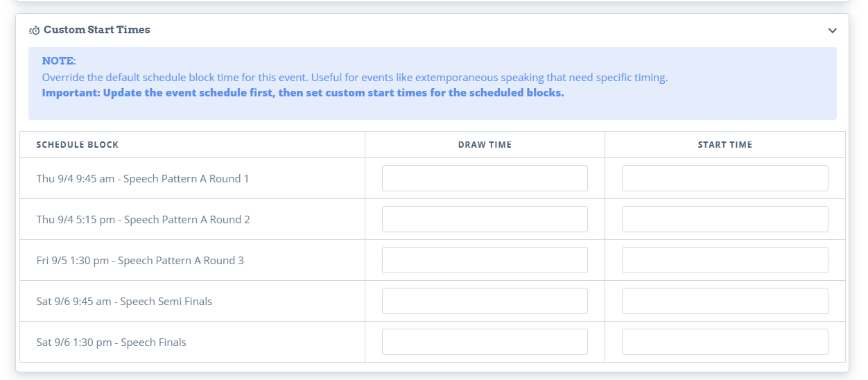Focus Start Time input for Pattern A Round 2
The image size is (868, 380).
pyautogui.click(x=724, y=219)
